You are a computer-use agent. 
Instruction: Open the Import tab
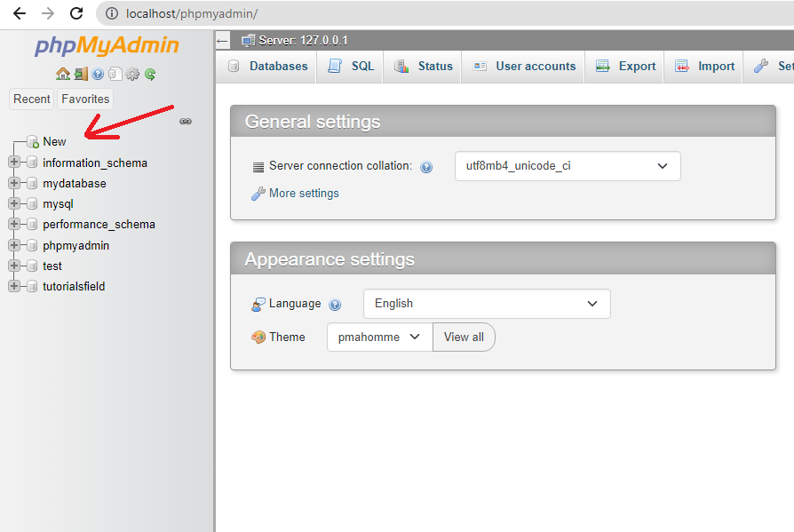[x=704, y=67]
